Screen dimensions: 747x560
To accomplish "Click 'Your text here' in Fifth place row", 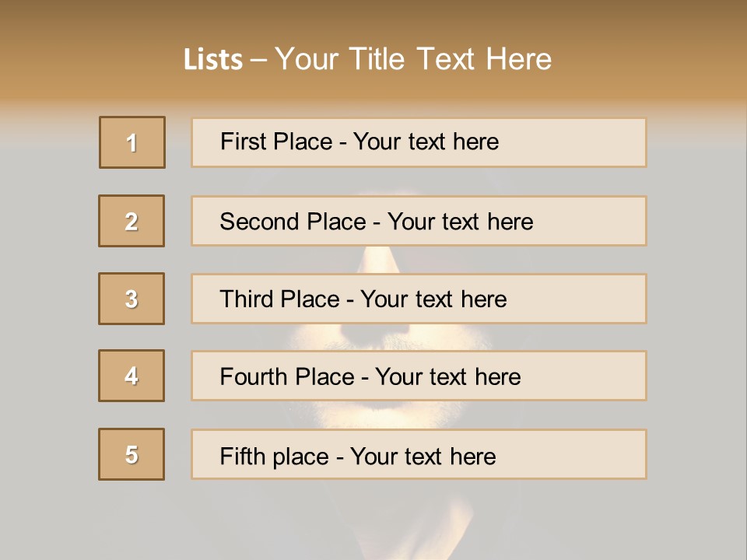I will click(423, 456).
